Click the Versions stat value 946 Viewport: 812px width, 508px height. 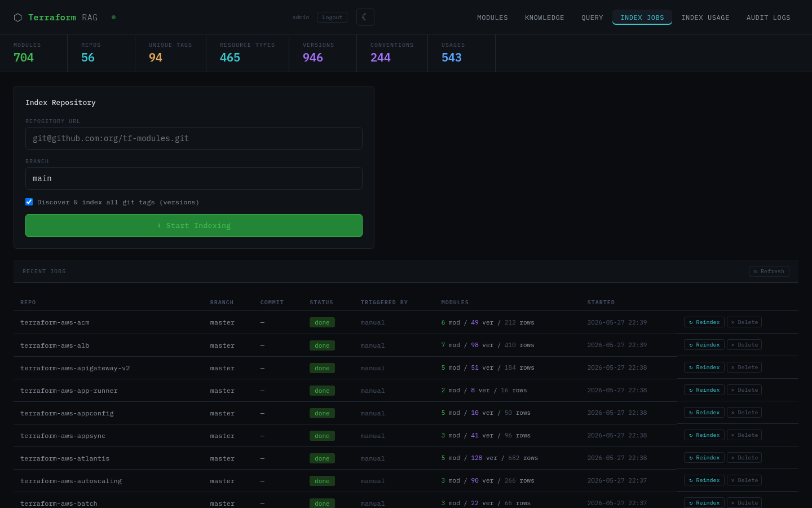coord(313,58)
